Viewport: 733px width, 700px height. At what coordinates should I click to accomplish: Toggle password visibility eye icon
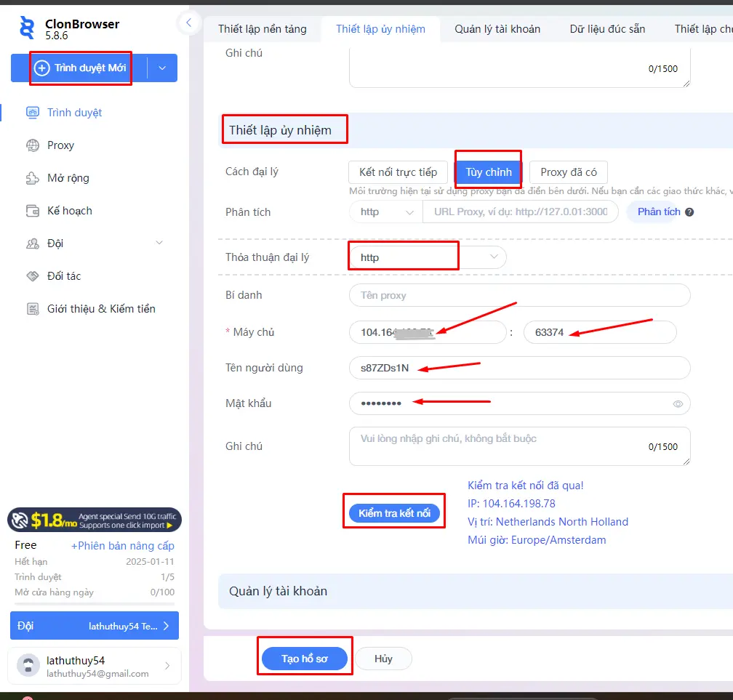pyautogui.click(x=678, y=403)
